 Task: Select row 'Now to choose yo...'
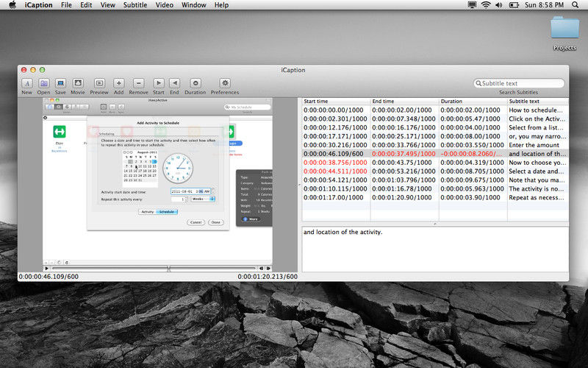435,163
